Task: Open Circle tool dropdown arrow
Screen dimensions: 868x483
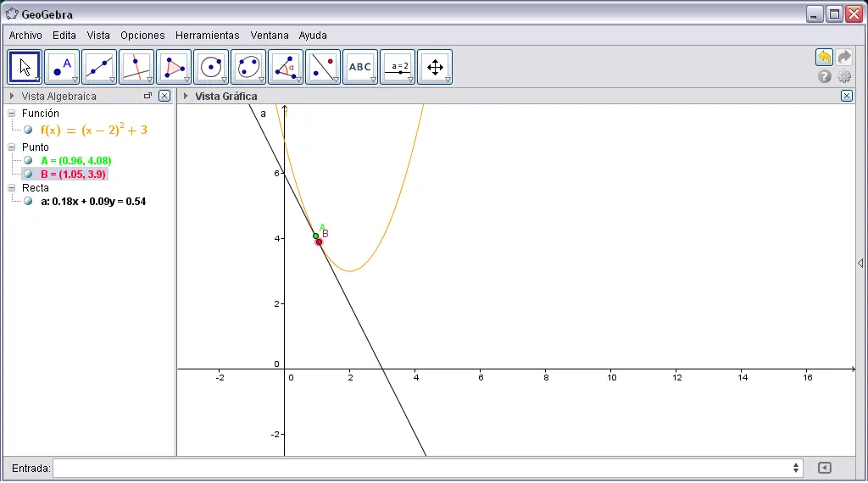Action: pos(224,80)
